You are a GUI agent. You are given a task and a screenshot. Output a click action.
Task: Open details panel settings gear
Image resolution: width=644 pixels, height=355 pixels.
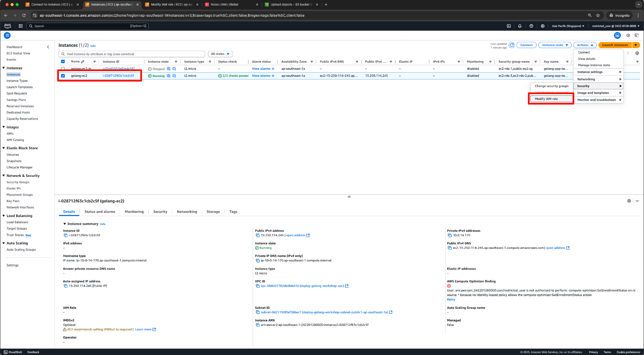coord(629,201)
